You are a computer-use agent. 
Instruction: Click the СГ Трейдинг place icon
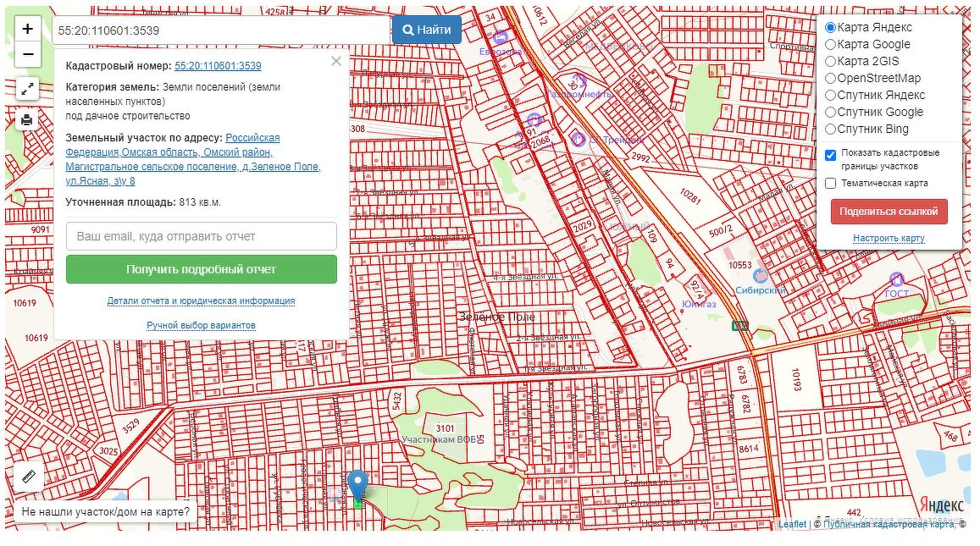point(579,139)
